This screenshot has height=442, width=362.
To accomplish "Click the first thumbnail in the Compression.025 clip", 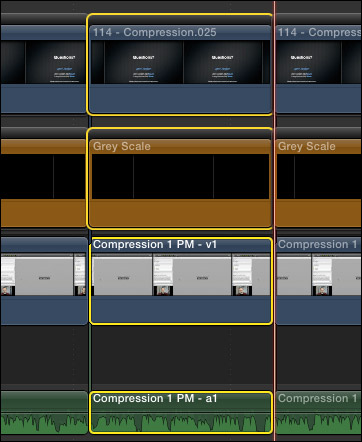I will click(144, 62).
